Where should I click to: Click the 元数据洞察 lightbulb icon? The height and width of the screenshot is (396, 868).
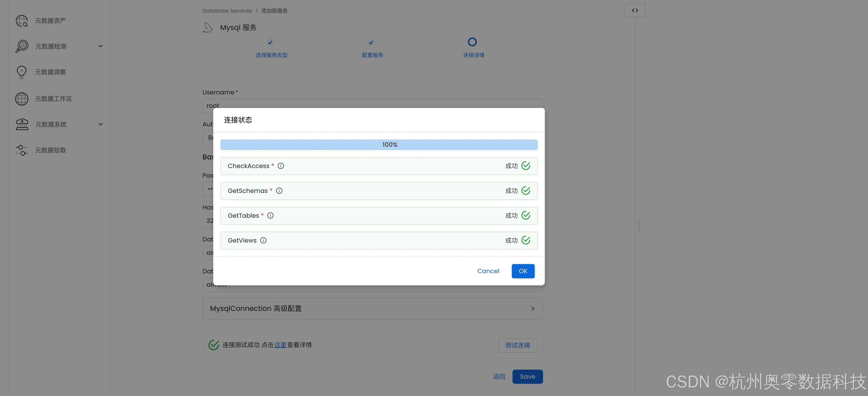[22, 72]
